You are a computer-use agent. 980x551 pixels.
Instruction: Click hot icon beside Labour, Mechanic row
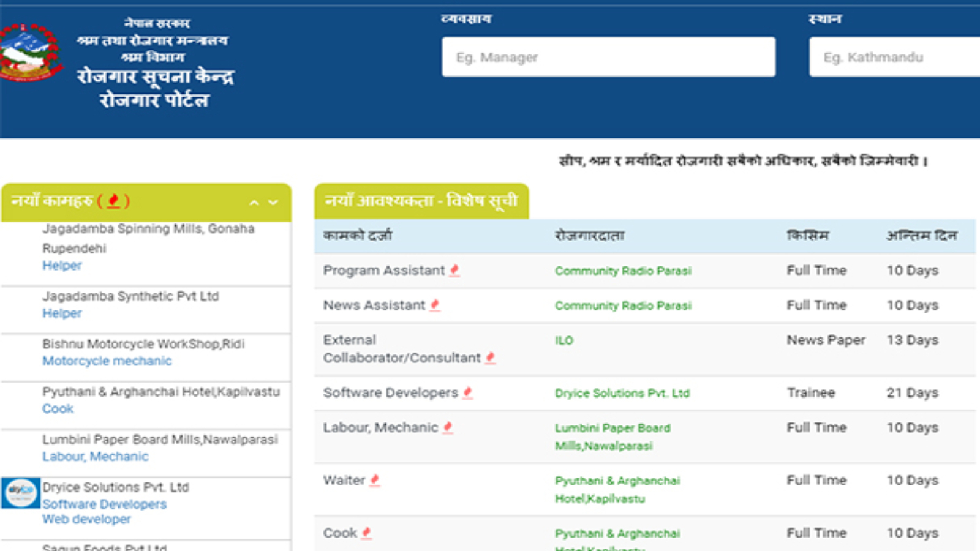click(x=448, y=427)
